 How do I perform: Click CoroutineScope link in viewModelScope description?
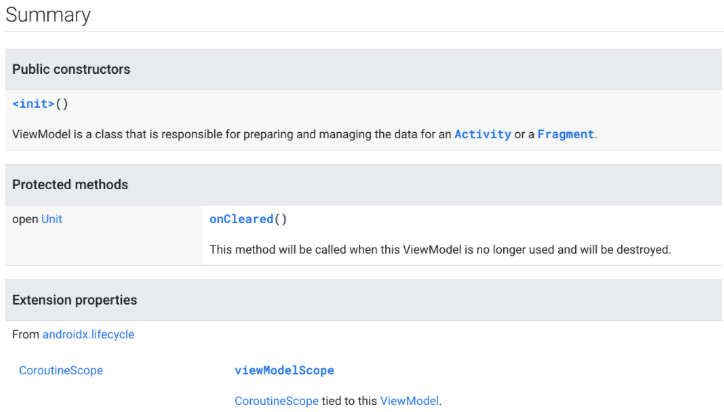276,401
